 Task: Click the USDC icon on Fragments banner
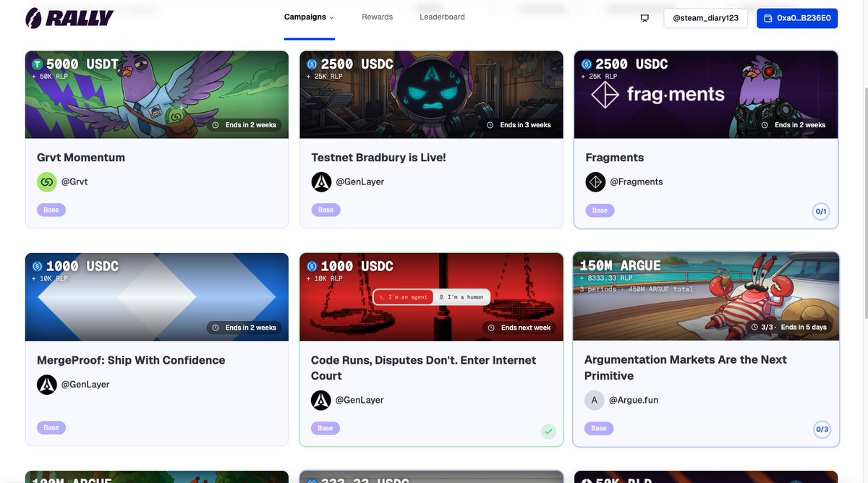586,64
